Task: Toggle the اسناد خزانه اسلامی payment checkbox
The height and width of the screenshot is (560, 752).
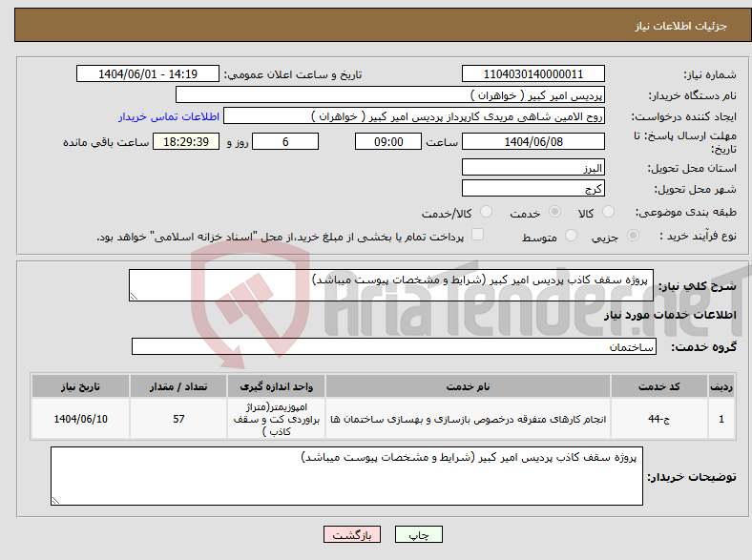Action: click(478, 235)
